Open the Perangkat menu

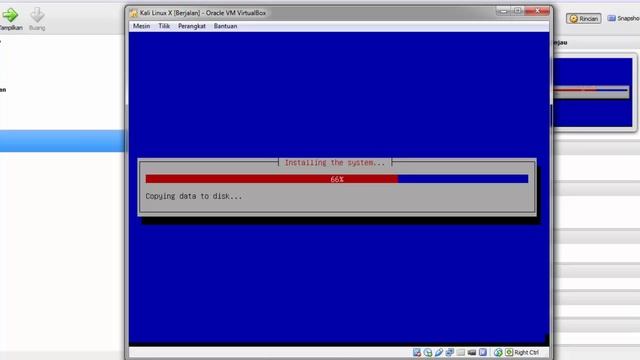point(192,26)
